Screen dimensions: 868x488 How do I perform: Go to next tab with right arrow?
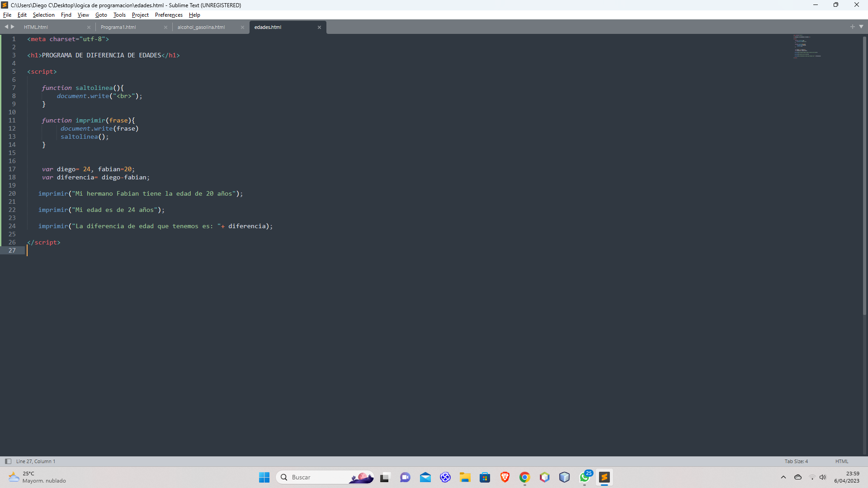click(x=13, y=27)
